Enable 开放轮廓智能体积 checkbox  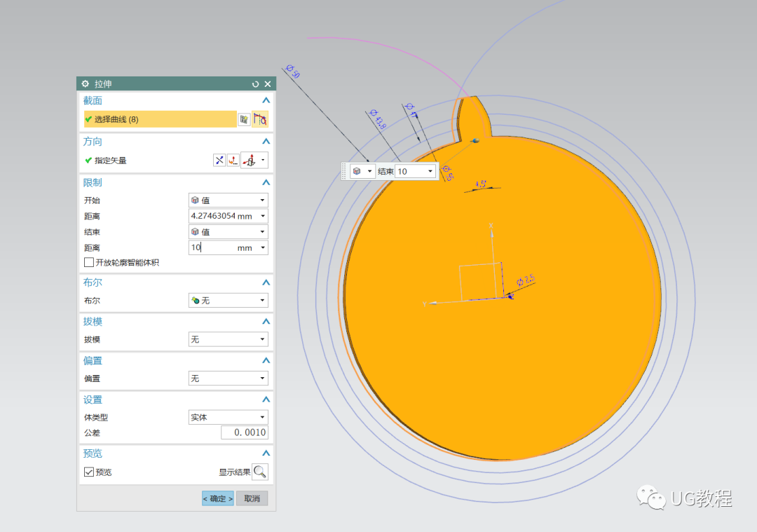[89, 262]
